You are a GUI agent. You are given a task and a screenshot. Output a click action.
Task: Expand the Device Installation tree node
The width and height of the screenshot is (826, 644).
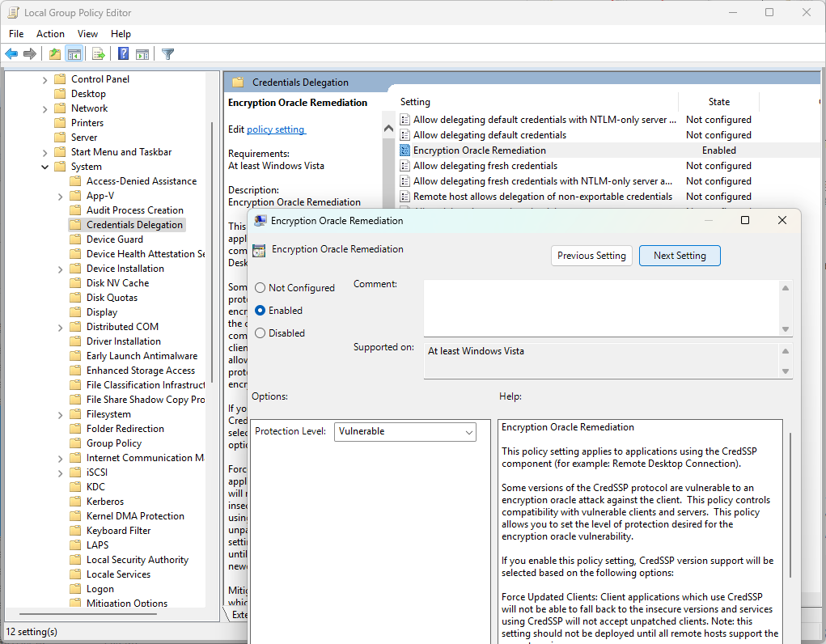click(60, 269)
